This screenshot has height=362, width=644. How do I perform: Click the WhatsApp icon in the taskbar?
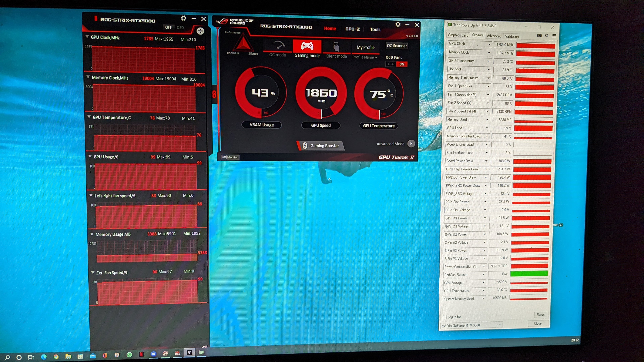coord(129,354)
